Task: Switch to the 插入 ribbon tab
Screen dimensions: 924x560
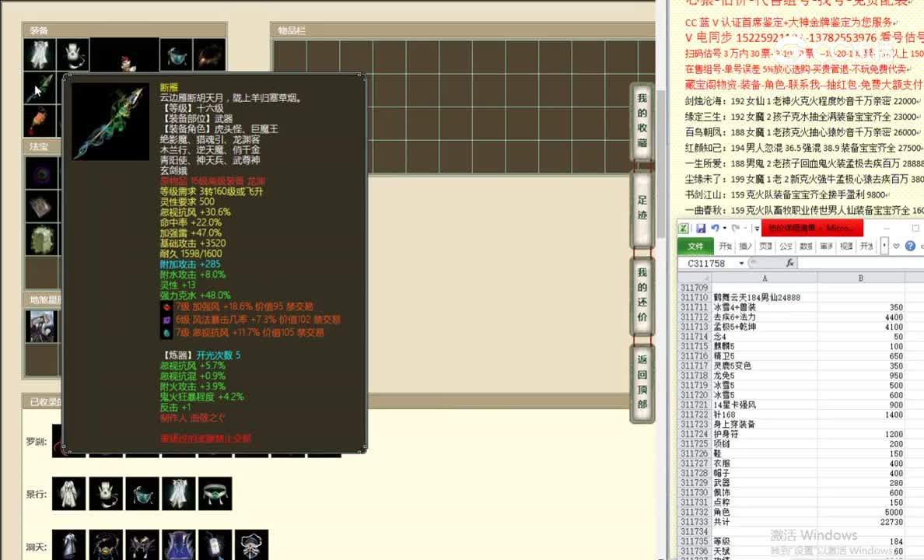Action: 745,246
